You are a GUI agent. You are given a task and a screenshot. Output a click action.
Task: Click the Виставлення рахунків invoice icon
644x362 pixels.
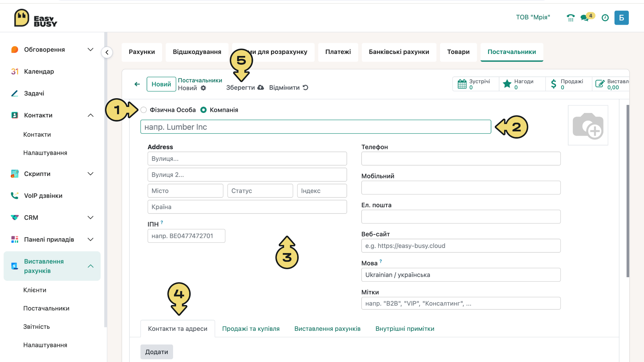14,266
